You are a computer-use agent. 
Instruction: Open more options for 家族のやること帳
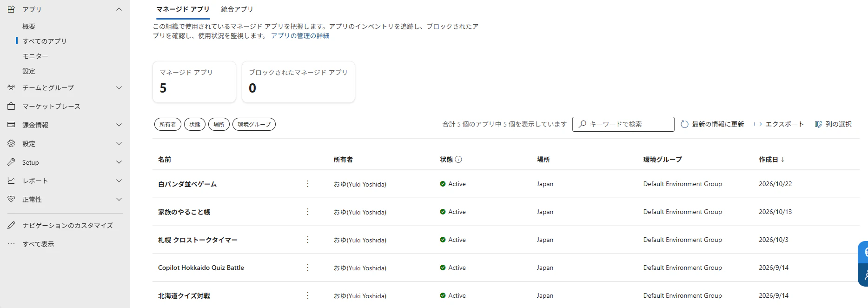[307, 212]
